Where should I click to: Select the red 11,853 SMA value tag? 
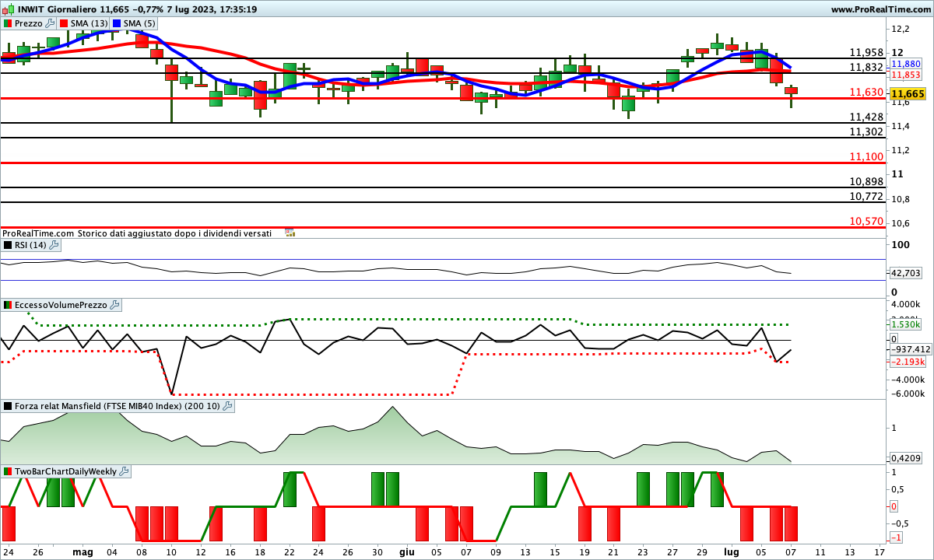(x=906, y=75)
